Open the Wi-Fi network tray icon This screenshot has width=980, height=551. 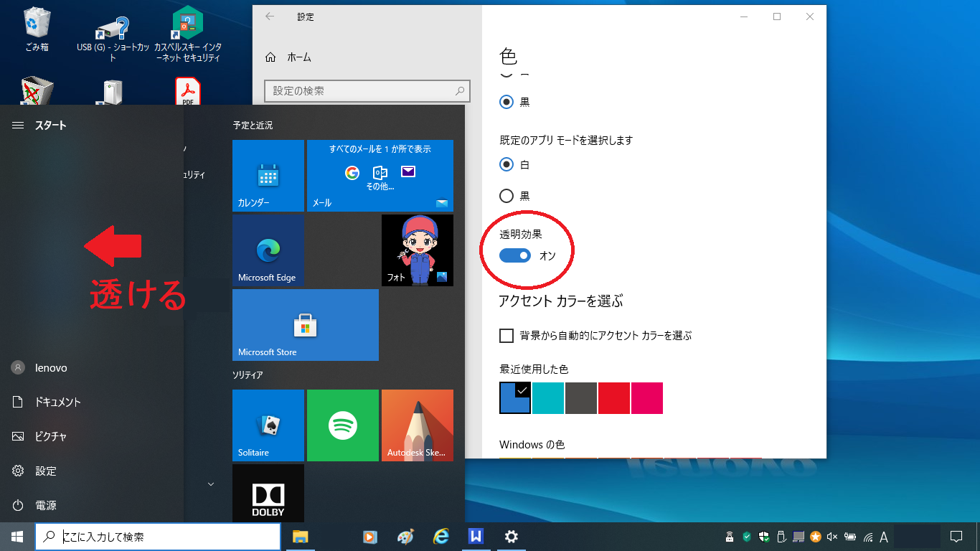[867, 537]
